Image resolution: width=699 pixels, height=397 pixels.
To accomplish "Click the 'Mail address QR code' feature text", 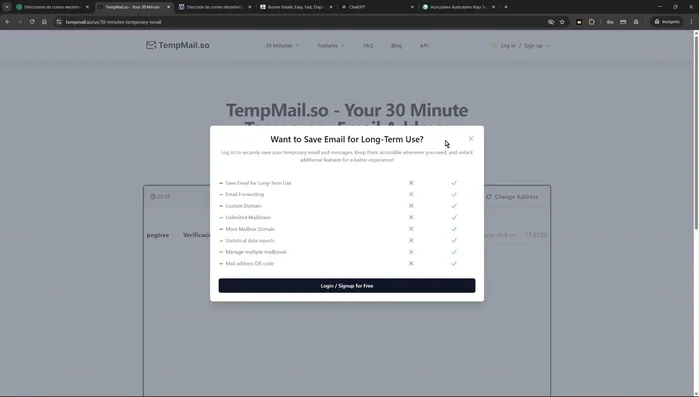I will click(x=249, y=263).
